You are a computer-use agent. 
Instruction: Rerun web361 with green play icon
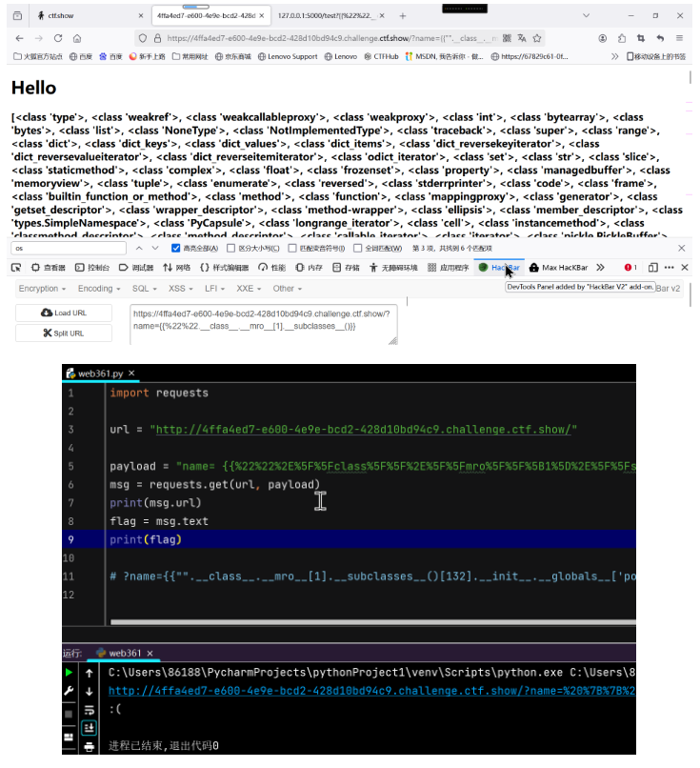coord(69,673)
